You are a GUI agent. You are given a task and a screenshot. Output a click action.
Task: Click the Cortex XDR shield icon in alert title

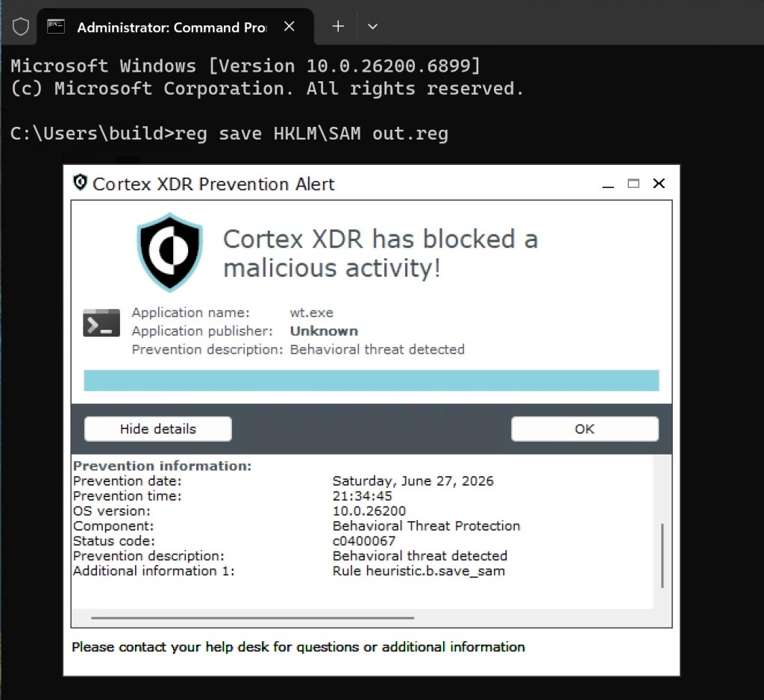[80, 183]
